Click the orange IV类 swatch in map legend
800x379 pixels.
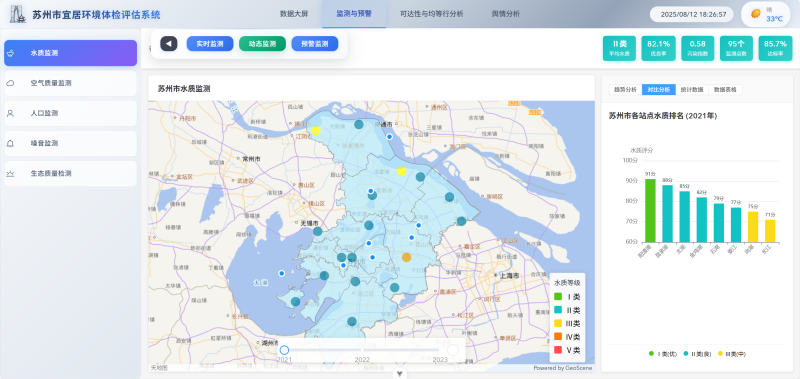[558, 337]
